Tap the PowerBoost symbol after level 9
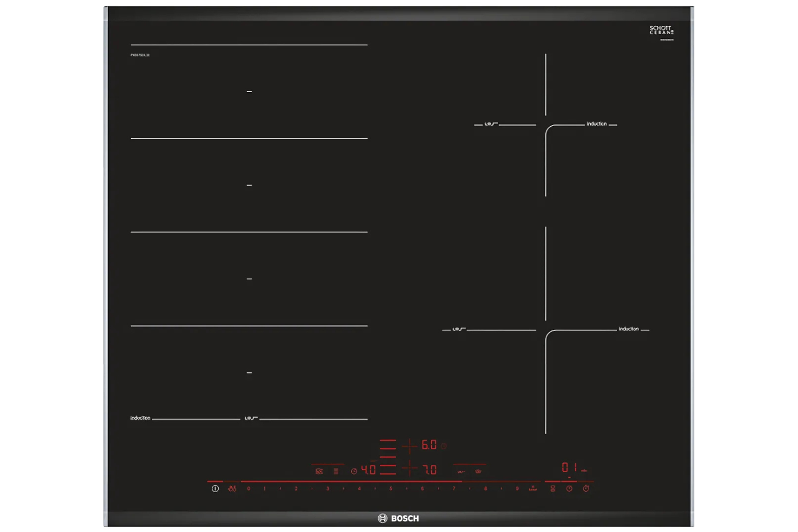The height and width of the screenshot is (532, 798). point(533,488)
